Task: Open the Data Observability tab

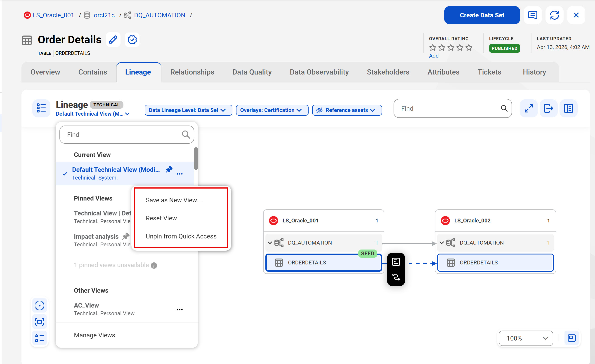Action: coord(319,72)
